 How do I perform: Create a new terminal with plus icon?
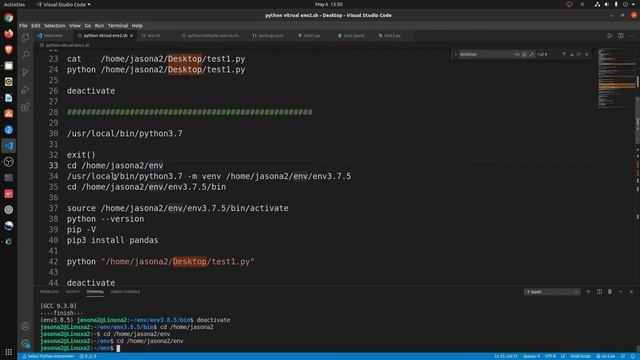click(x=589, y=292)
